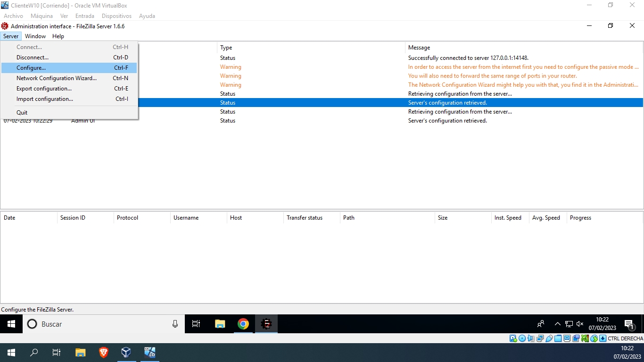644x362 pixels.
Task: Click the host taskbar search icon
Action: (x=34, y=352)
